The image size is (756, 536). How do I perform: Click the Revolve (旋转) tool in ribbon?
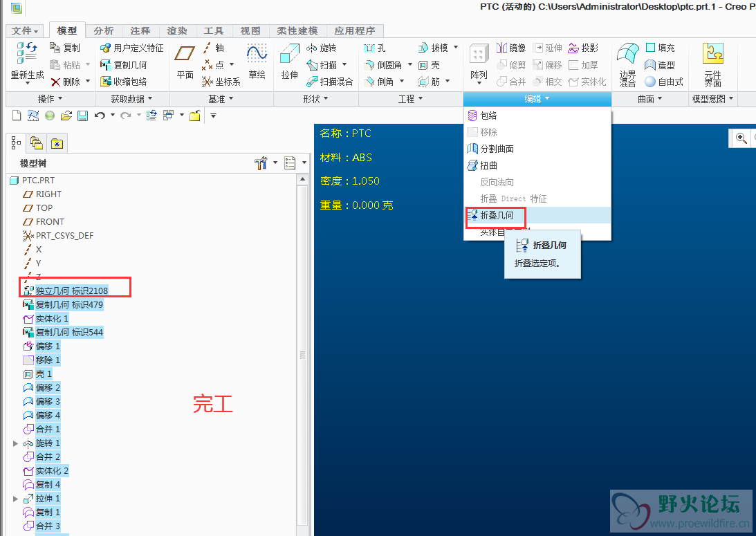(322, 48)
